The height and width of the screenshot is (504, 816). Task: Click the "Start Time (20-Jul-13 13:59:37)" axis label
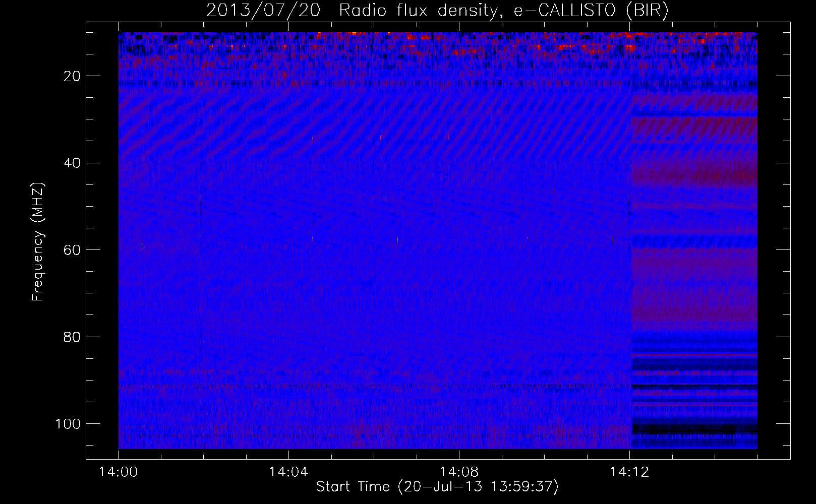437,487
